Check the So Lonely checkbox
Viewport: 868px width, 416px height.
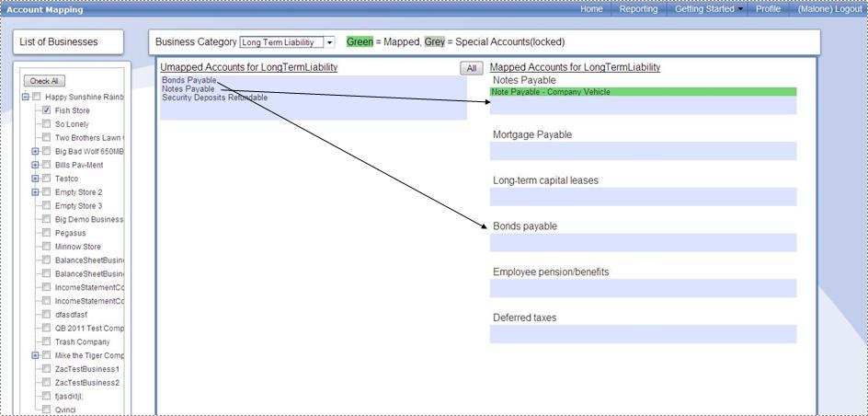tap(47, 124)
